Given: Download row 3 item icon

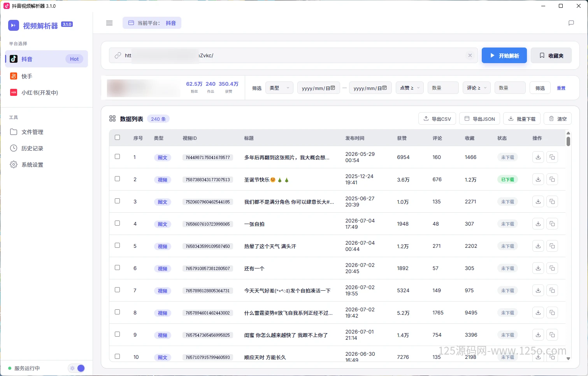Looking at the screenshot, I should pos(538,202).
